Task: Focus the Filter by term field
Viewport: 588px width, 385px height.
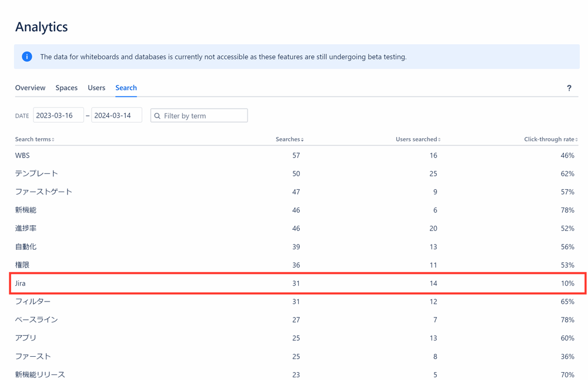Action: point(199,115)
